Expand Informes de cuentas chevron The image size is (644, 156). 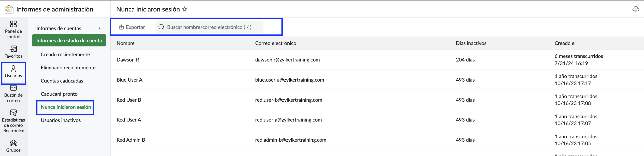[99, 28]
